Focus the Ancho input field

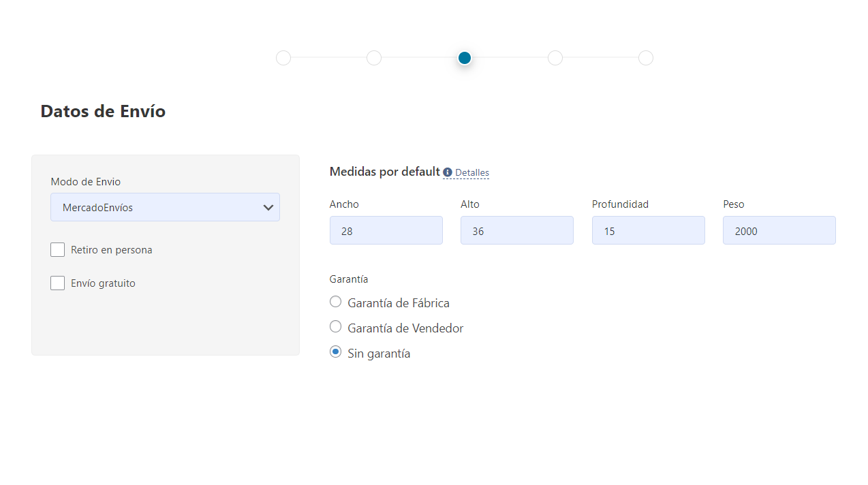(386, 230)
